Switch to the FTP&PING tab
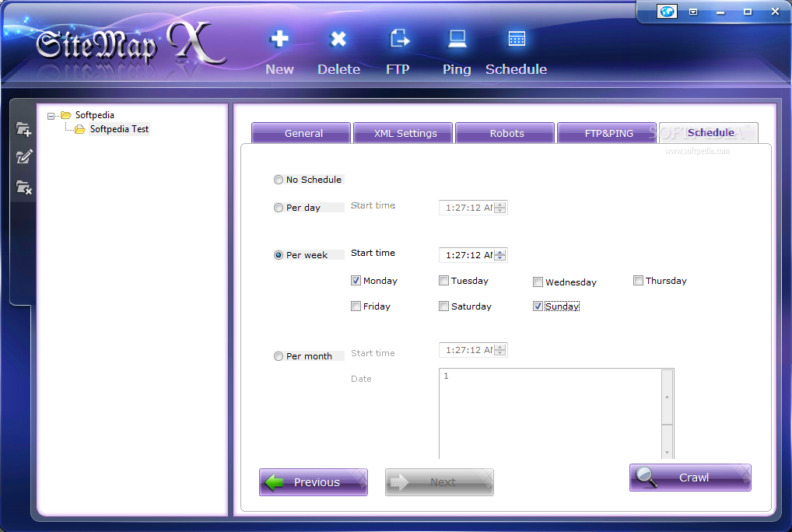Viewport: 792px width, 532px height. 607,133
